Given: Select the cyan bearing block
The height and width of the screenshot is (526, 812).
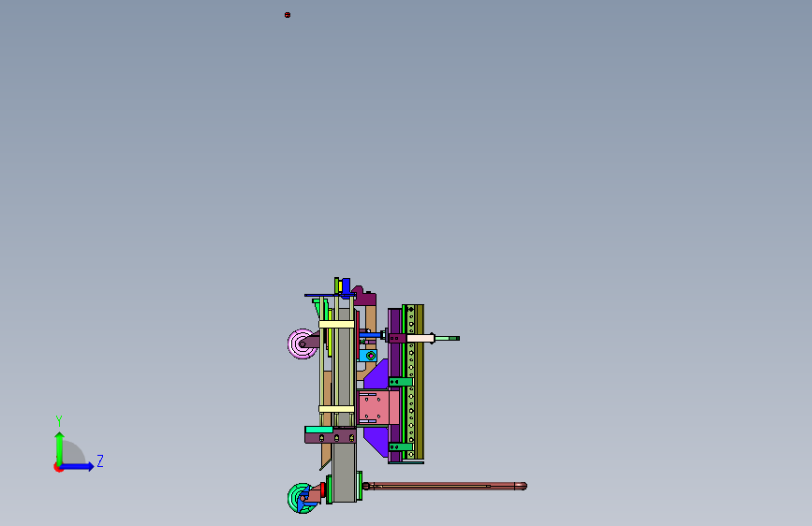Looking at the screenshot, I should pyautogui.click(x=368, y=356).
